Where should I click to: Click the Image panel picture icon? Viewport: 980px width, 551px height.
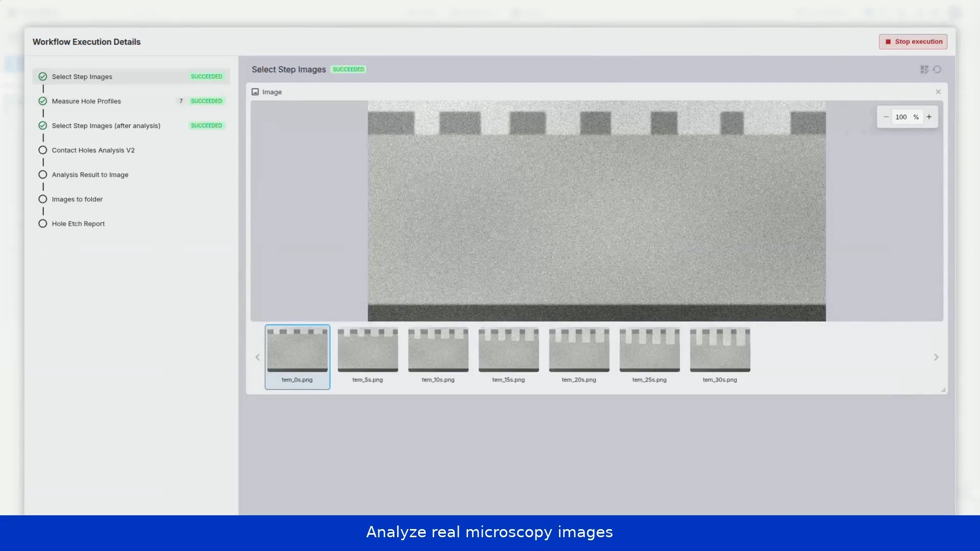coord(255,92)
